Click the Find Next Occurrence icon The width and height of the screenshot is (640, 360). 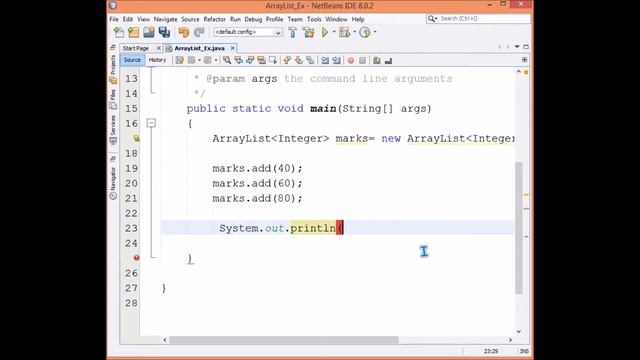[x=250, y=60]
